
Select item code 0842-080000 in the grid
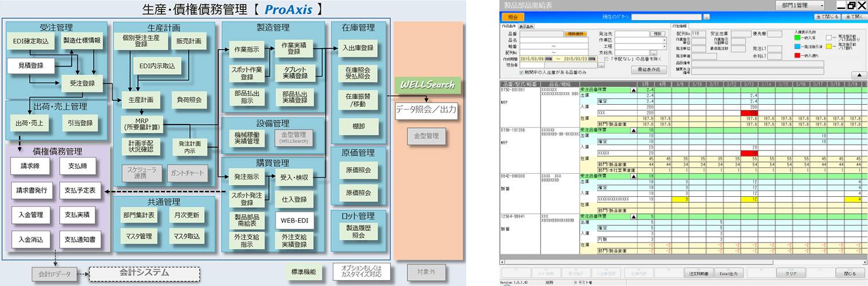coord(513,175)
